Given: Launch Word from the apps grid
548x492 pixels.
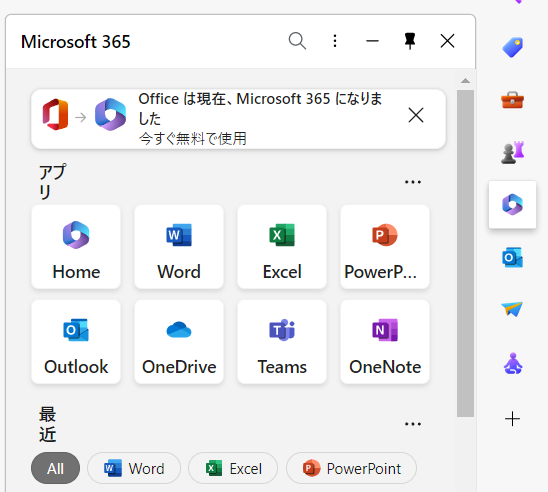Looking at the screenshot, I should click(179, 247).
